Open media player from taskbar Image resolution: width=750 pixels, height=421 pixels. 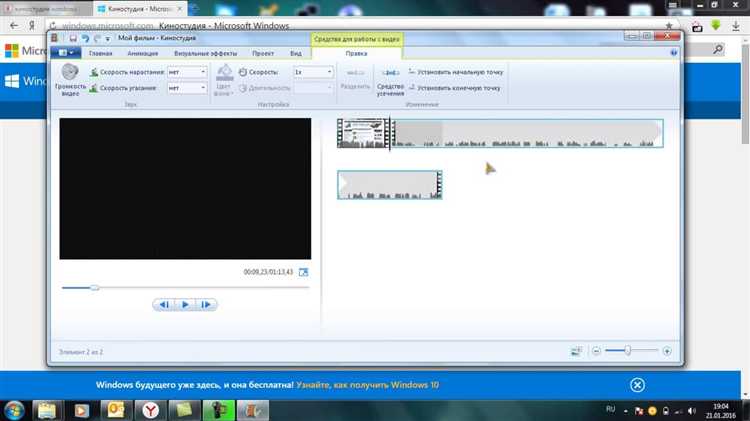pos(81,410)
